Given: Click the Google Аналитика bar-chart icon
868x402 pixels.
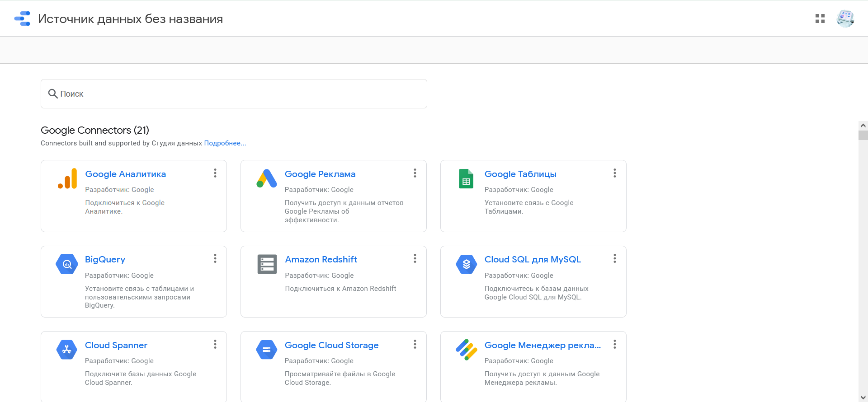Looking at the screenshot, I should click(x=67, y=178).
